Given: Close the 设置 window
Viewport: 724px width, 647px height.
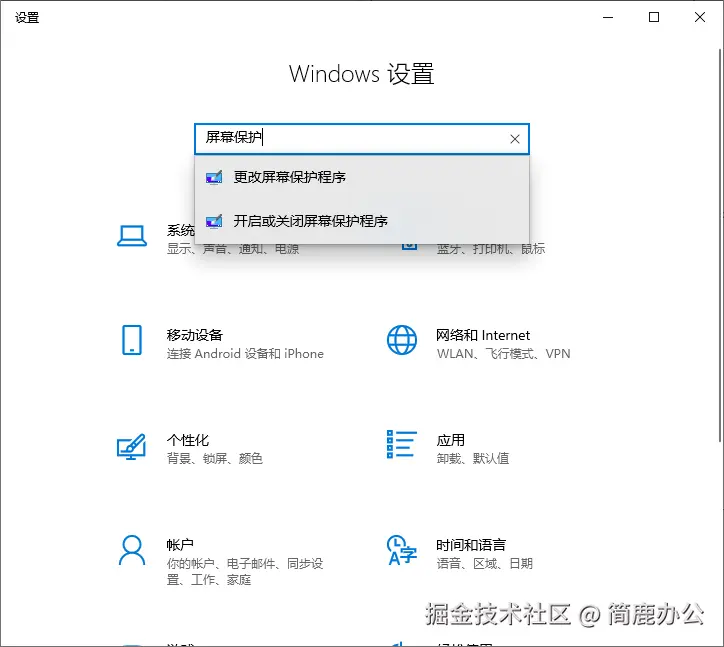Looking at the screenshot, I should 700,18.
